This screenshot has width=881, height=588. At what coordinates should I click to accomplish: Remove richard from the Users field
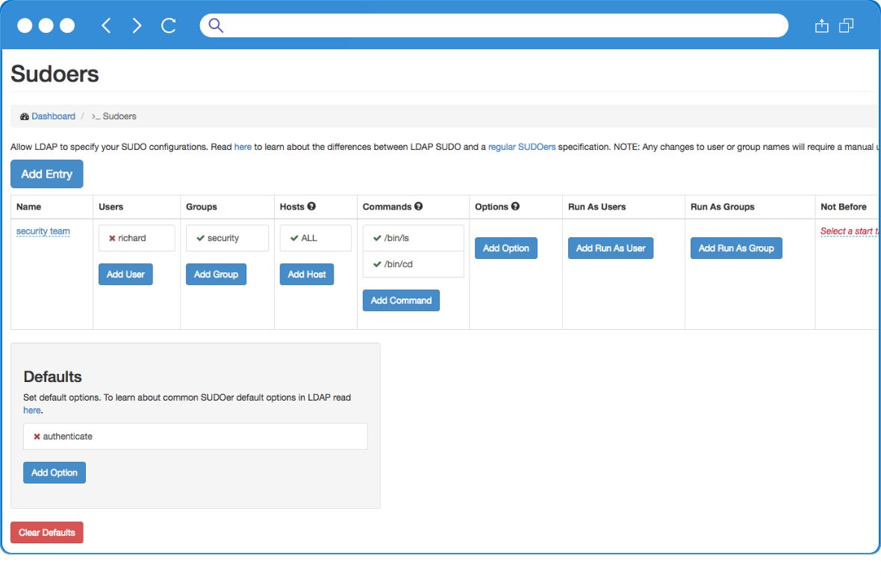[x=112, y=238]
